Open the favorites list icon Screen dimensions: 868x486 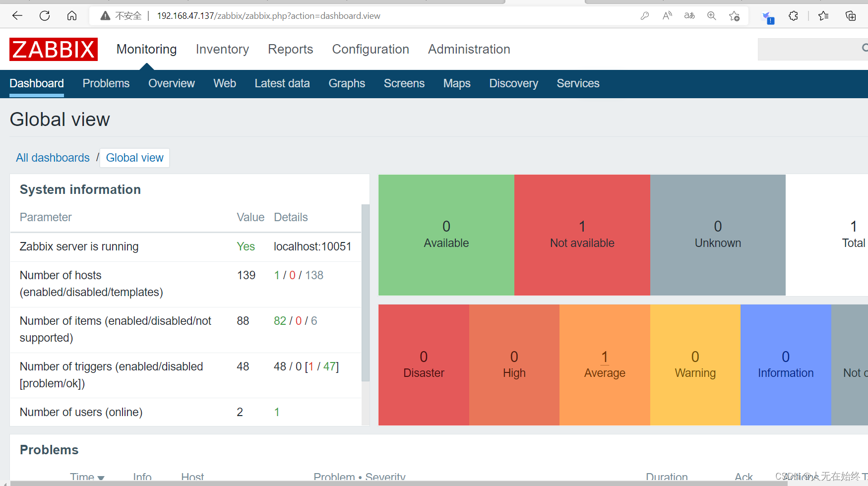(x=823, y=16)
